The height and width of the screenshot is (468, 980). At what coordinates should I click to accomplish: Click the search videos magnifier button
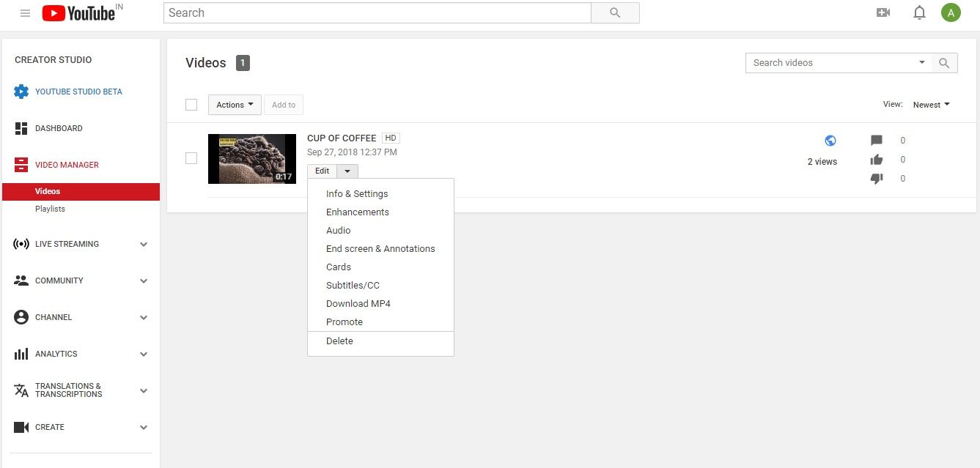(x=945, y=63)
